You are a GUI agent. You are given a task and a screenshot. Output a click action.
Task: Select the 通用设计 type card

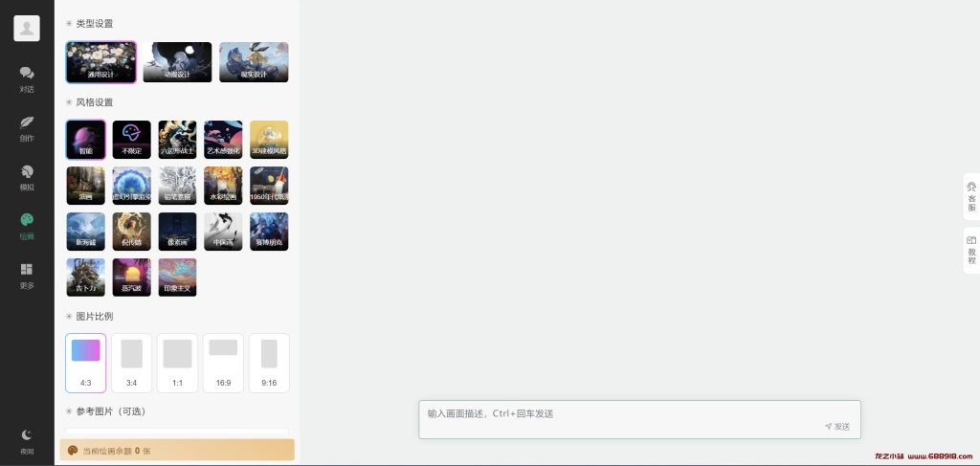101,62
